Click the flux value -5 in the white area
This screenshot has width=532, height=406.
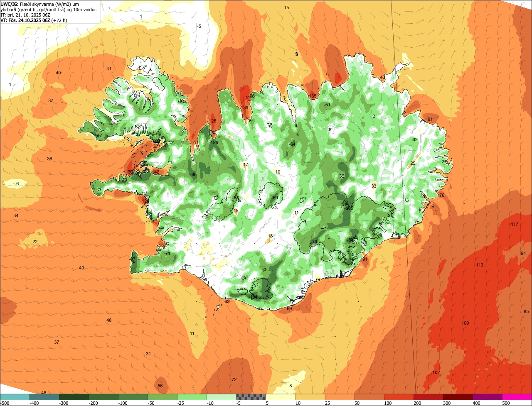[x=199, y=26]
